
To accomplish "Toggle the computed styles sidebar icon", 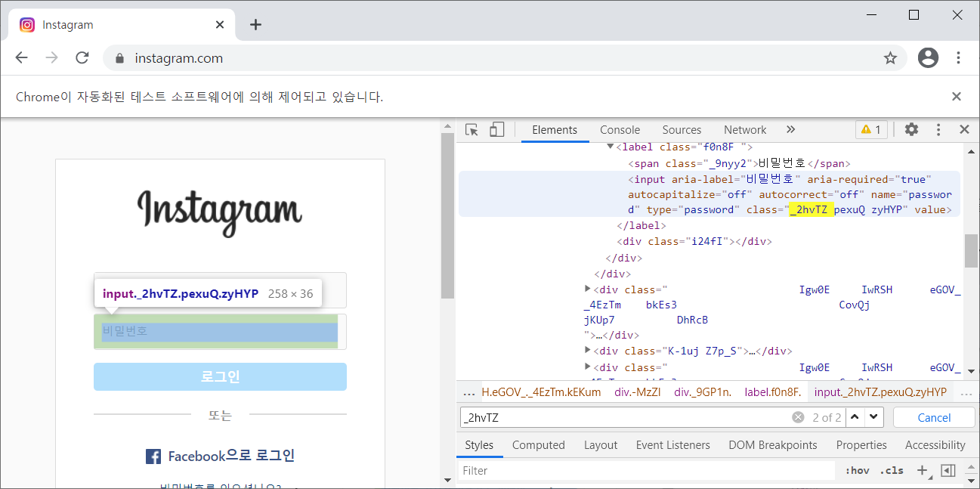I will pyautogui.click(x=948, y=470).
